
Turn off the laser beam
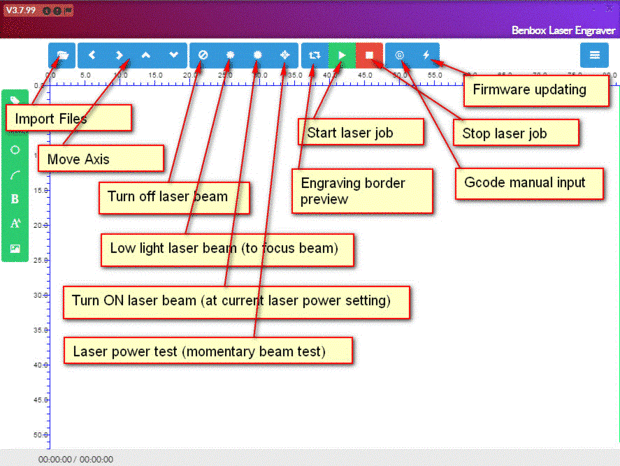click(x=203, y=55)
